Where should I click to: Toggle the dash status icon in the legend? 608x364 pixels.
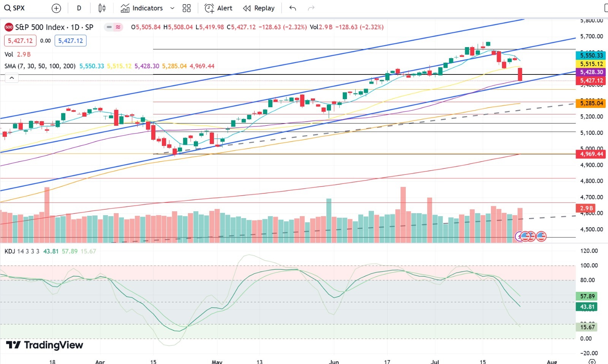click(x=109, y=27)
